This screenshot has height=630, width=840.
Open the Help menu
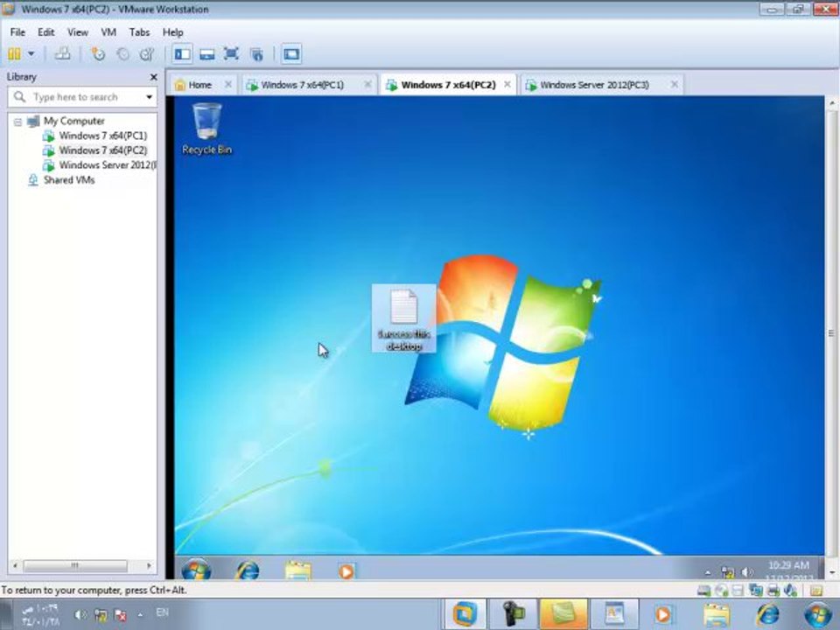(173, 32)
